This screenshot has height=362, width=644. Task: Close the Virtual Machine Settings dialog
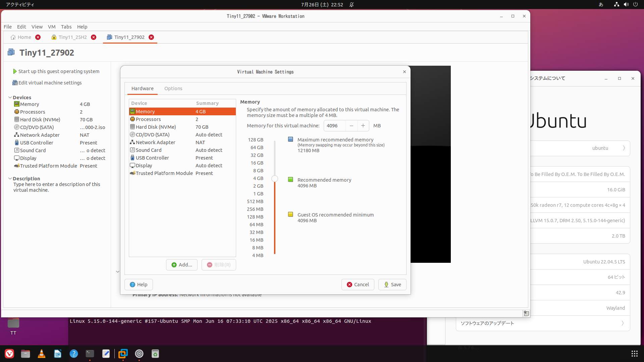click(x=405, y=72)
